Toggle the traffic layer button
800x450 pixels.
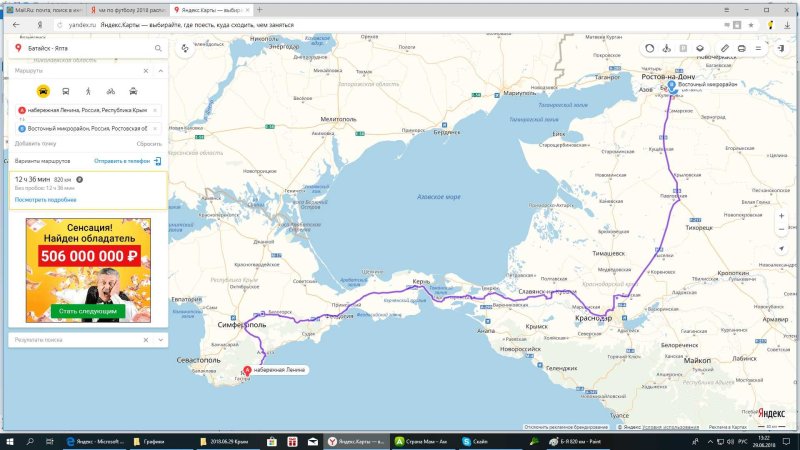[x=649, y=48]
